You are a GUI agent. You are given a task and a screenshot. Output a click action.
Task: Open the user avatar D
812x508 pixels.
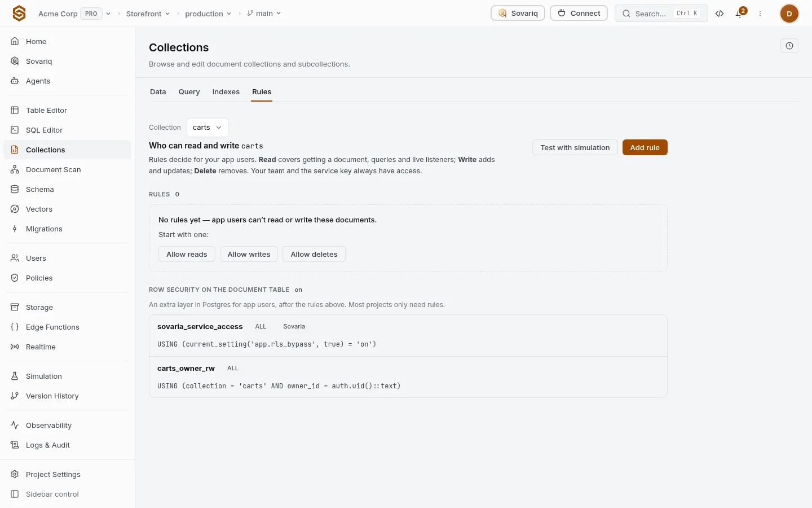tap(789, 14)
